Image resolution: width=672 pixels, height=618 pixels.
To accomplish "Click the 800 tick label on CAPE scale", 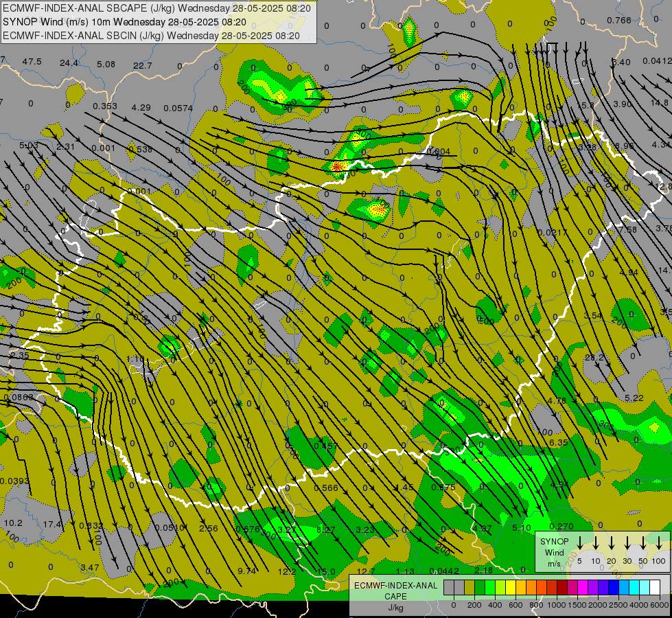I will (x=536, y=605).
